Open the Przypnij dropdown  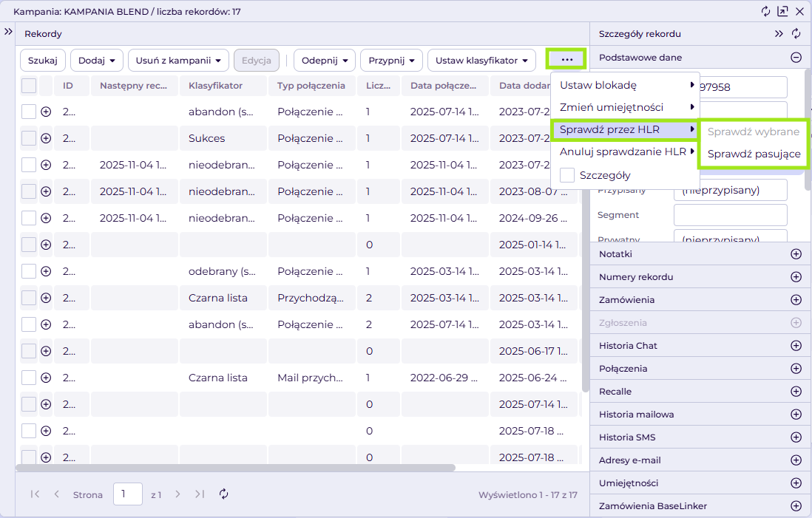391,61
